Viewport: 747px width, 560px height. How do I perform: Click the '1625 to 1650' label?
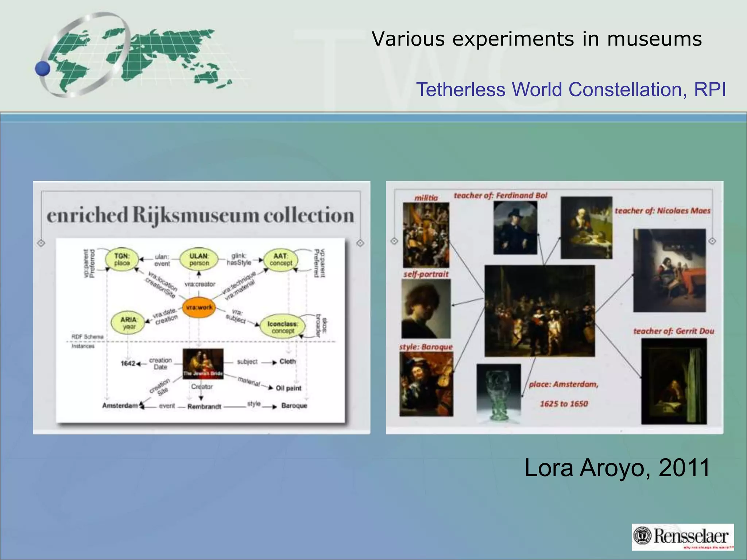564,404
